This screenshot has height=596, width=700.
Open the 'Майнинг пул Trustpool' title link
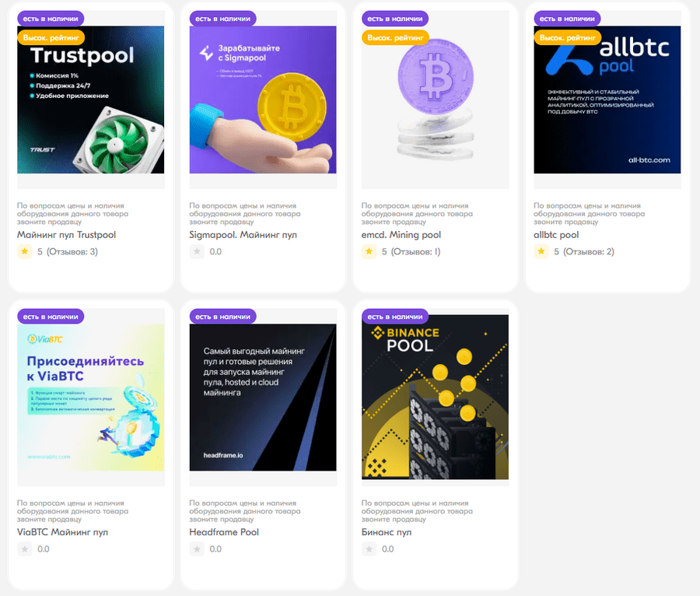pyautogui.click(x=66, y=235)
